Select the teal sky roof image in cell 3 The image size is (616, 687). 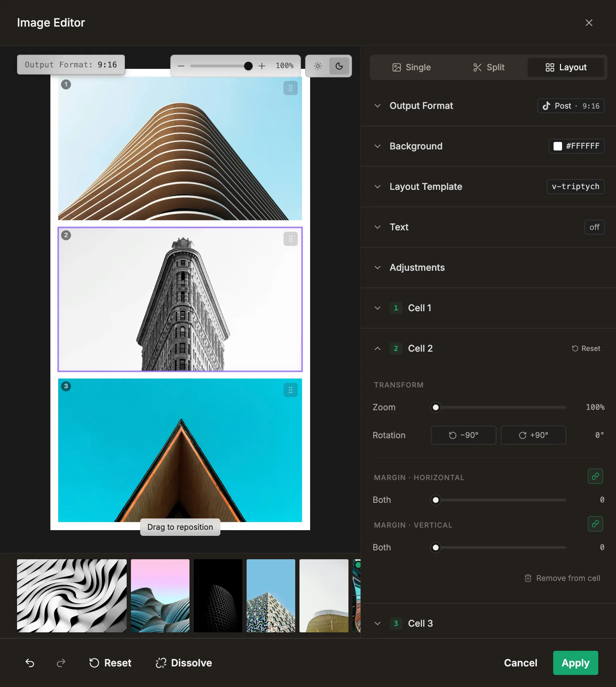coord(180,450)
